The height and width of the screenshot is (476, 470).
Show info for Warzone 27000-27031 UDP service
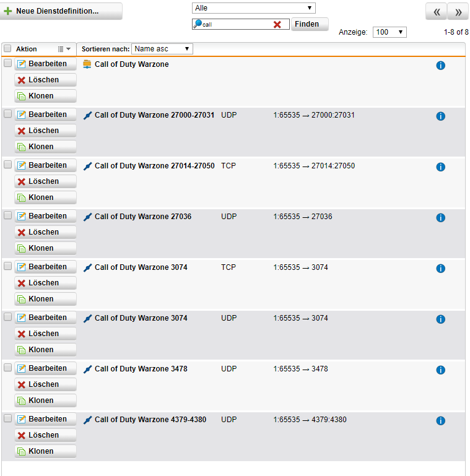click(x=440, y=116)
